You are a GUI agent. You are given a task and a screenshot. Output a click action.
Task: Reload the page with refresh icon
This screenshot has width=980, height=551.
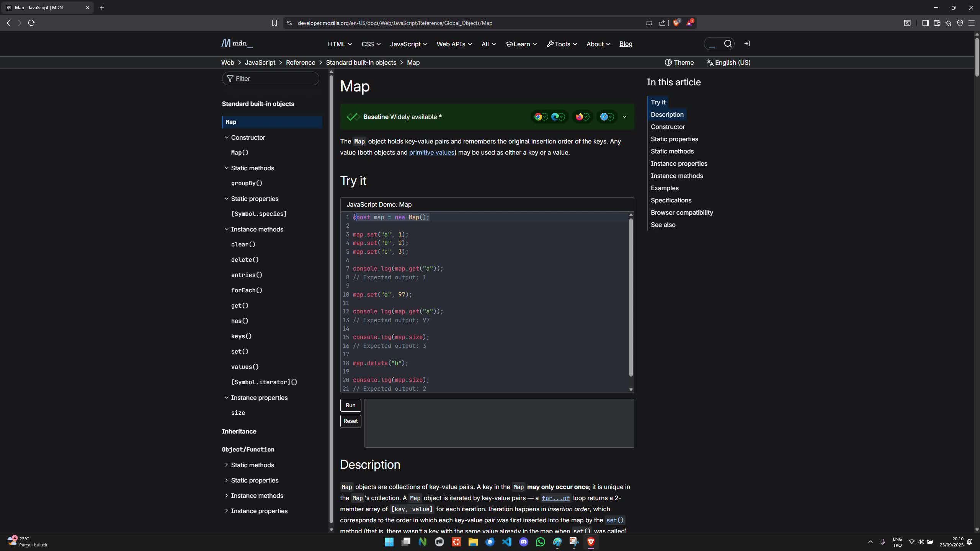tap(31, 23)
